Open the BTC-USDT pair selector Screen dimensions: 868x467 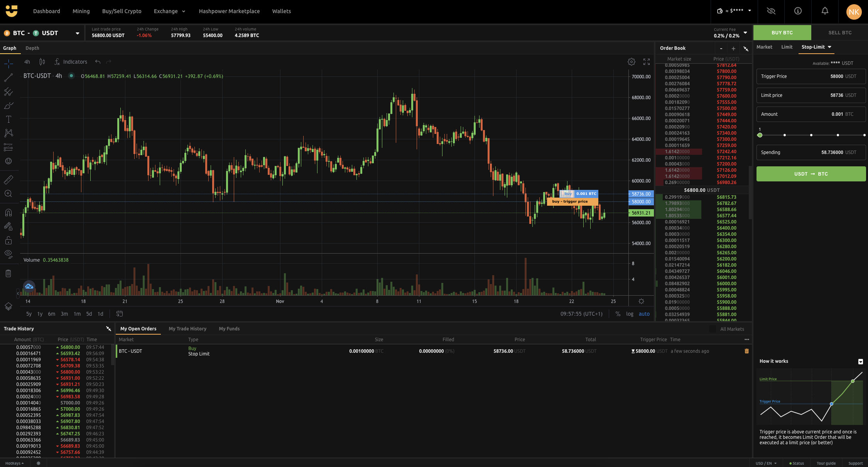click(x=42, y=33)
